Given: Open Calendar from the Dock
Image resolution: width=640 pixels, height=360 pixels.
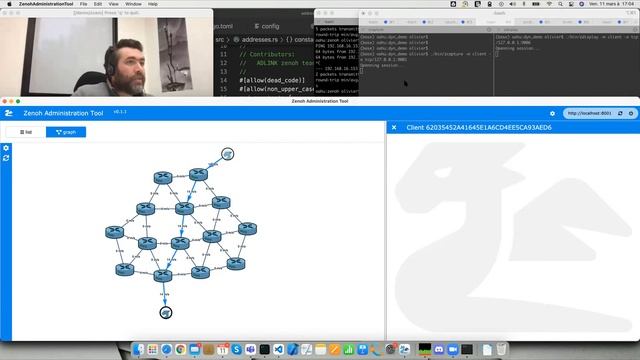Looking at the screenshot, I should click(222, 349).
